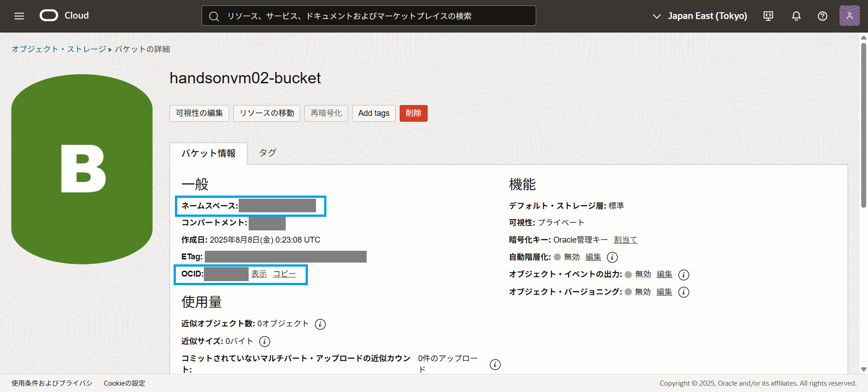This screenshot has height=392, width=868.
Task: Show info for object events output
Action: click(x=684, y=275)
